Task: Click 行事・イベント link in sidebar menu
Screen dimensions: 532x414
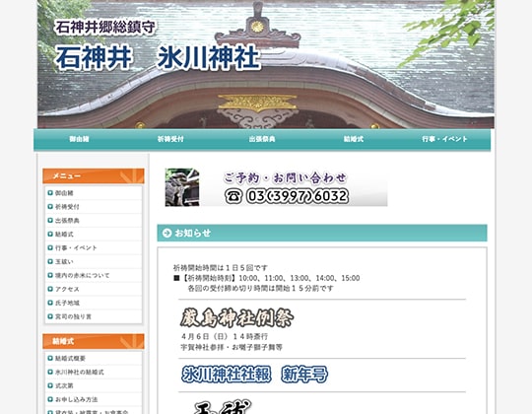Action: pyautogui.click(x=76, y=248)
